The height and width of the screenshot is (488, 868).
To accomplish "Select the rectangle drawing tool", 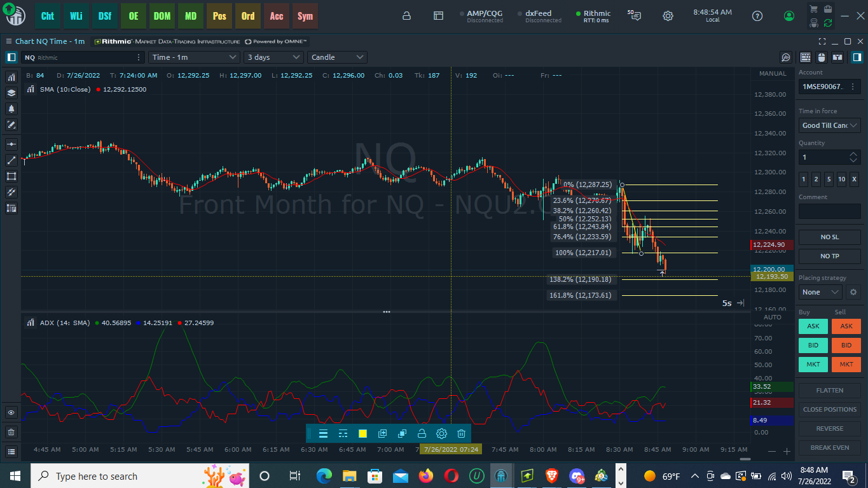I will pos(11,176).
